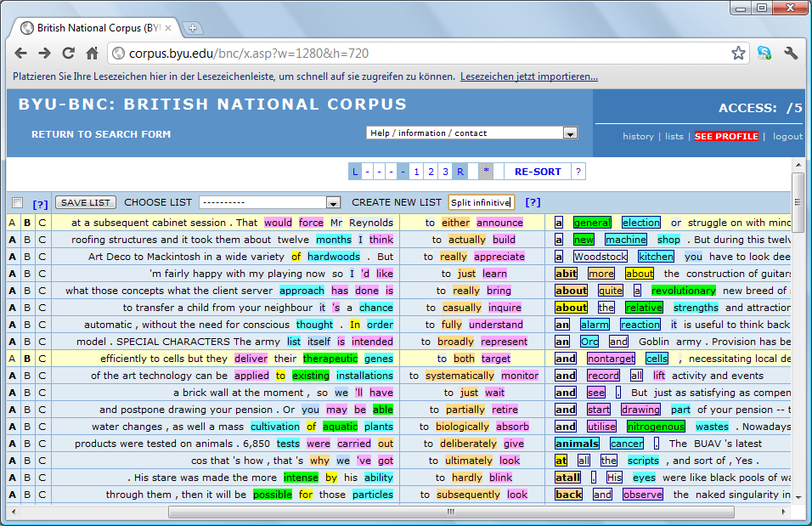Click the word 'subsequently'
Image resolution: width=812 pixels, height=526 pixels.
(x=468, y=495)
